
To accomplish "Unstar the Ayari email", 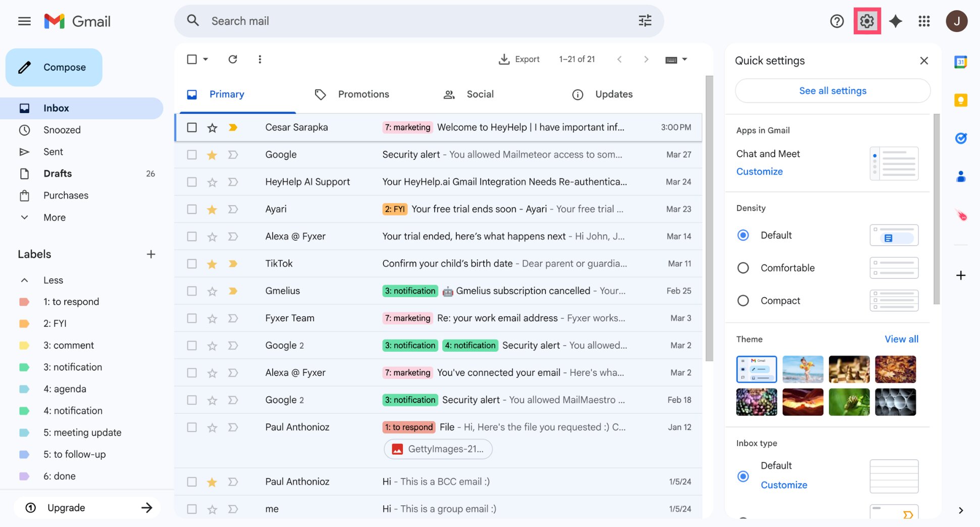I will pos(212,210).
